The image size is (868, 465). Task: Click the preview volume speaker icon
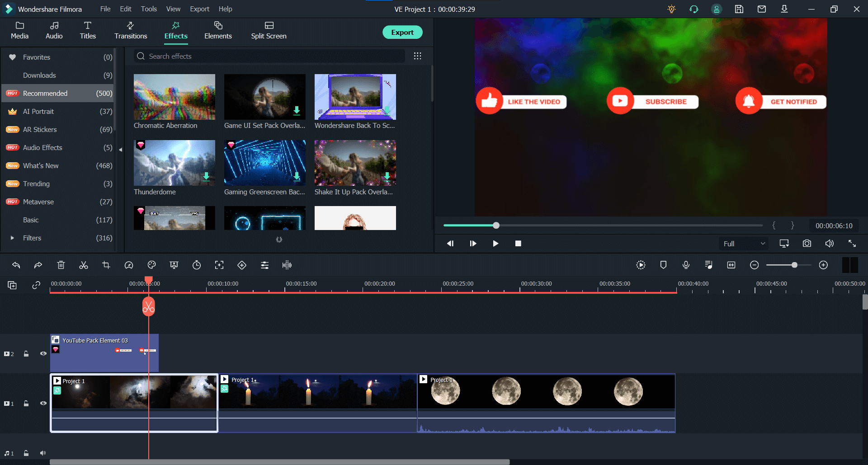coord(829,244)
